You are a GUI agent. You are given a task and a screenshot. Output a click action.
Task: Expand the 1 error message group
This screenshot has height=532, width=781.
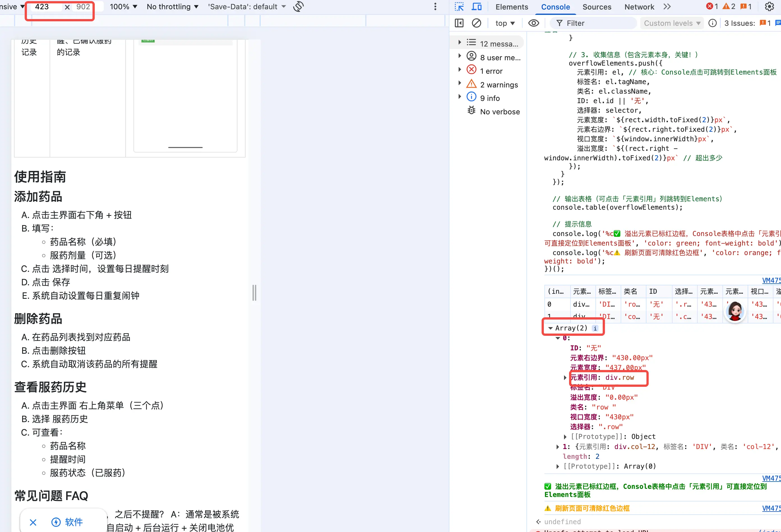pos(460,70)
